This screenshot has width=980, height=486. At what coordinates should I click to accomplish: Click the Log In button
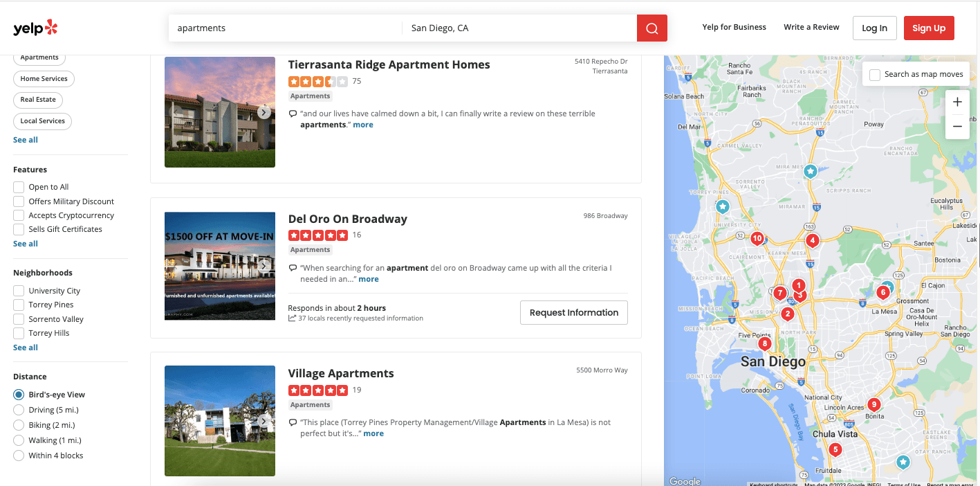coord(874,28)
